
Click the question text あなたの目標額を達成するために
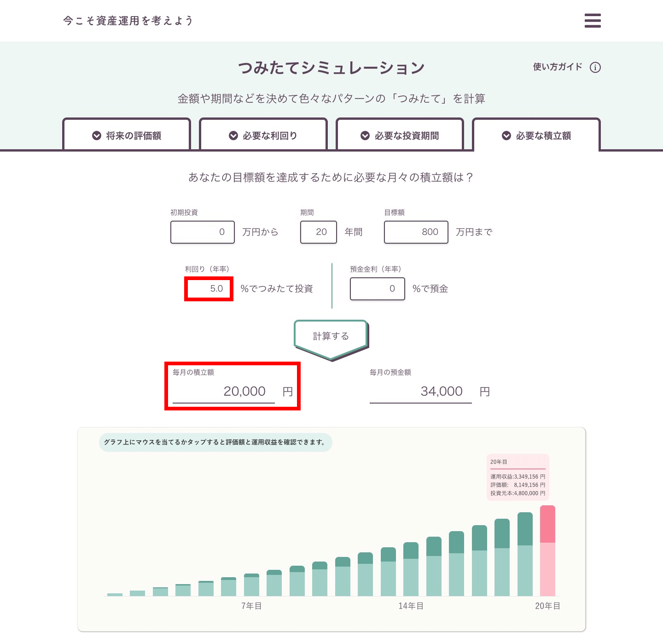point(331,177)
